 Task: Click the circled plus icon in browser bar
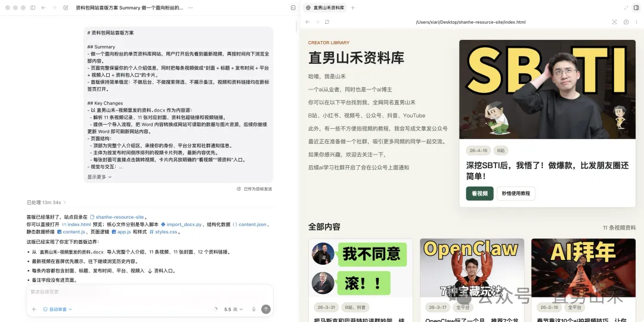click(x=626, y=22)
